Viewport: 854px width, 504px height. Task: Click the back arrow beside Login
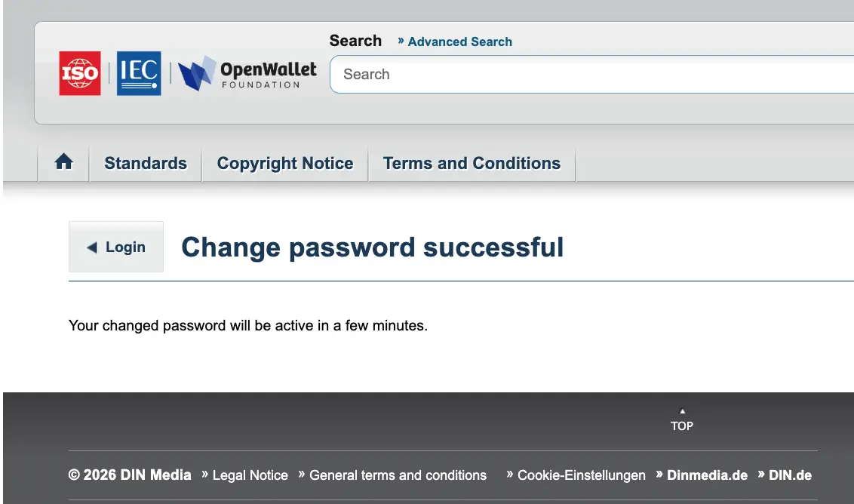pyautogui.click(x=92, y=247)
